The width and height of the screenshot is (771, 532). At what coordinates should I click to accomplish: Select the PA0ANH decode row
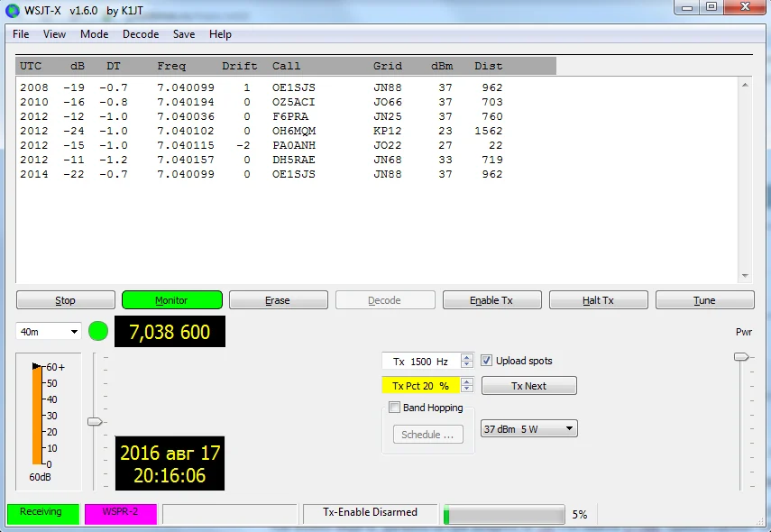pos(262,145)
